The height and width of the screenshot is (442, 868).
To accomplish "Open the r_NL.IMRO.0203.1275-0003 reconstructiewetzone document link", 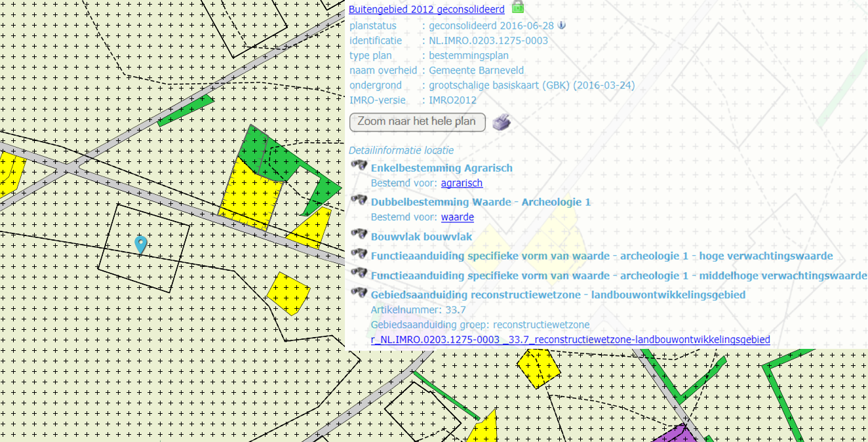I will (570, 340).
